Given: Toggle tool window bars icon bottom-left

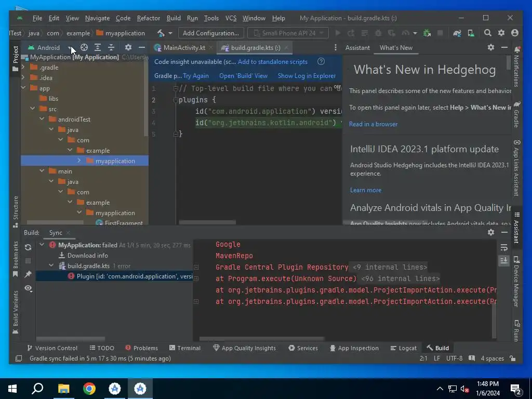Looking at the screenshot, I should tap(19, 358).
